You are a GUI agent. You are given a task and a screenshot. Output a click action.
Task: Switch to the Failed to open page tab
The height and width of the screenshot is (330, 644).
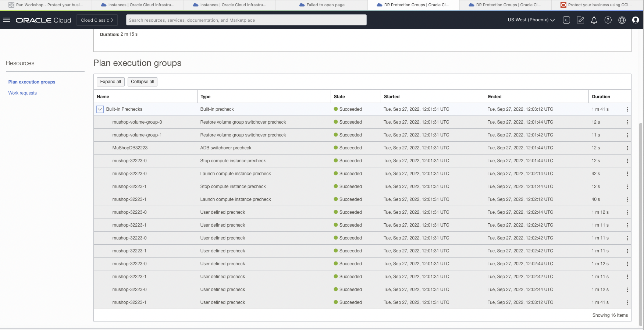coord(325,5)
